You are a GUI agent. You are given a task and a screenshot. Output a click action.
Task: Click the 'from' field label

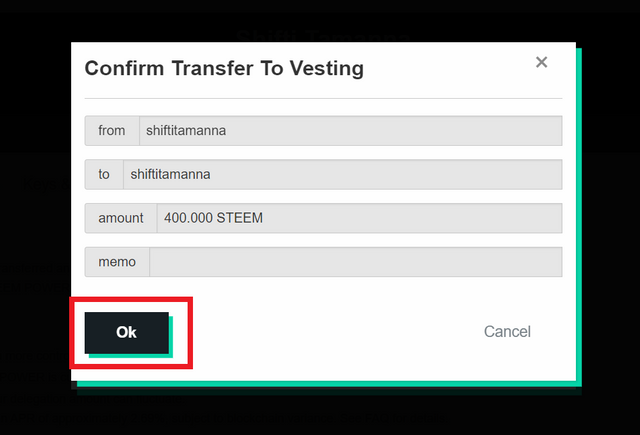112,131
